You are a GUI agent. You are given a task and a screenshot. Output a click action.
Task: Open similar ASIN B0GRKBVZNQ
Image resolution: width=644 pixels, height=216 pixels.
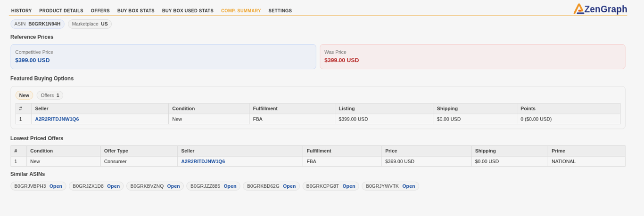coord(173,186)
